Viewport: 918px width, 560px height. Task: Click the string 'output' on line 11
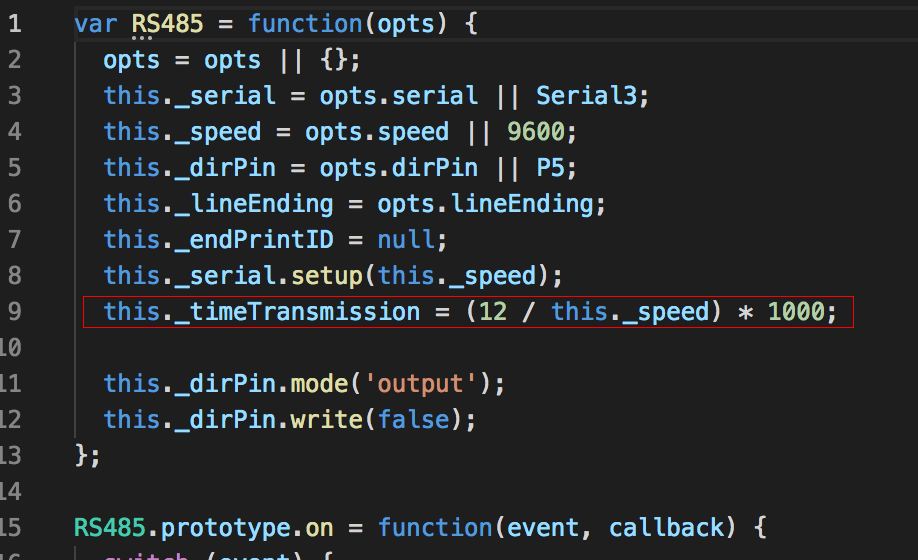(420, 384)
